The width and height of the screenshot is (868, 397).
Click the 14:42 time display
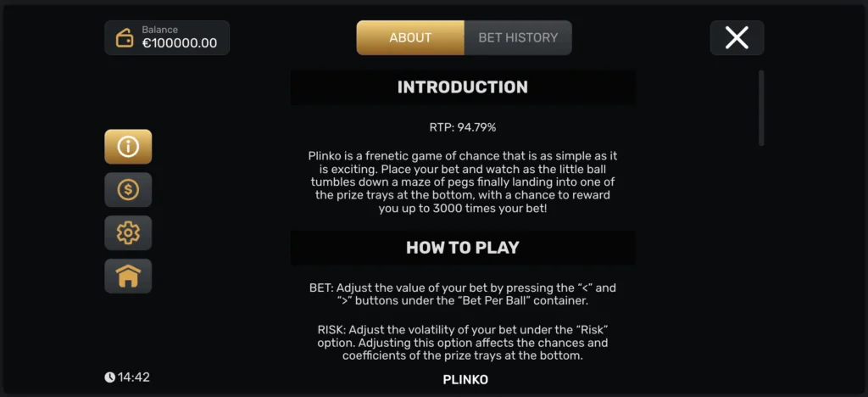point(134,377)
